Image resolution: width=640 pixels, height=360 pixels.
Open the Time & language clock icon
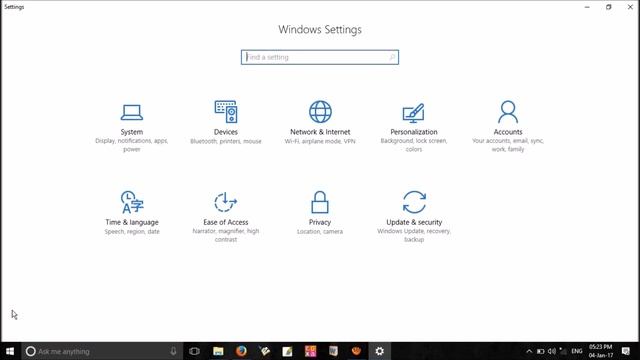point(132,202)
